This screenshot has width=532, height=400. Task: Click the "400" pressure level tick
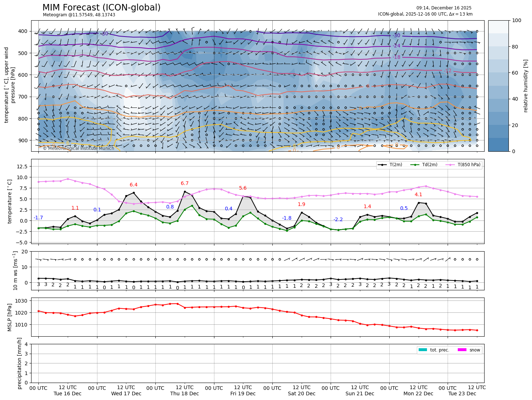coord(23,31)
